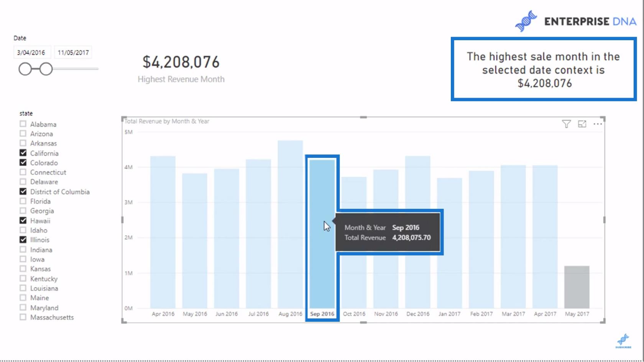Select the Apr 2017 bar
Screen dimensions: 644x362
(x=545, y=237)
